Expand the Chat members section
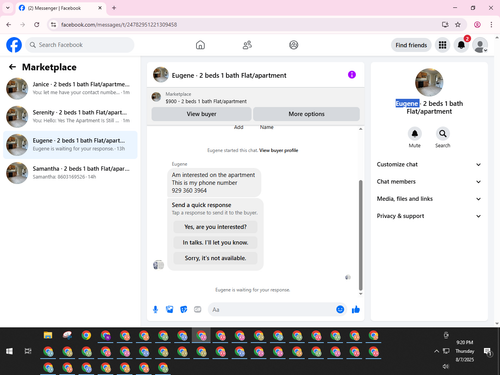 tap(429, 182)
